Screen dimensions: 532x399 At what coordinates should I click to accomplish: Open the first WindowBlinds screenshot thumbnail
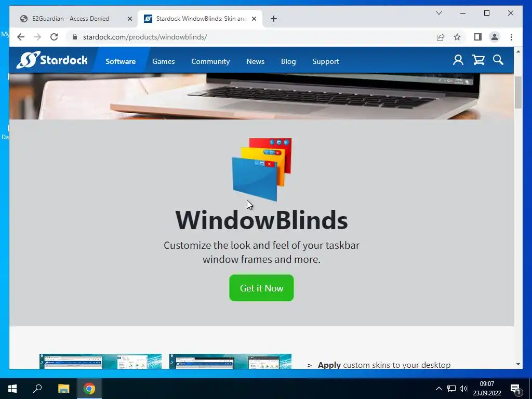pos(100,361)
